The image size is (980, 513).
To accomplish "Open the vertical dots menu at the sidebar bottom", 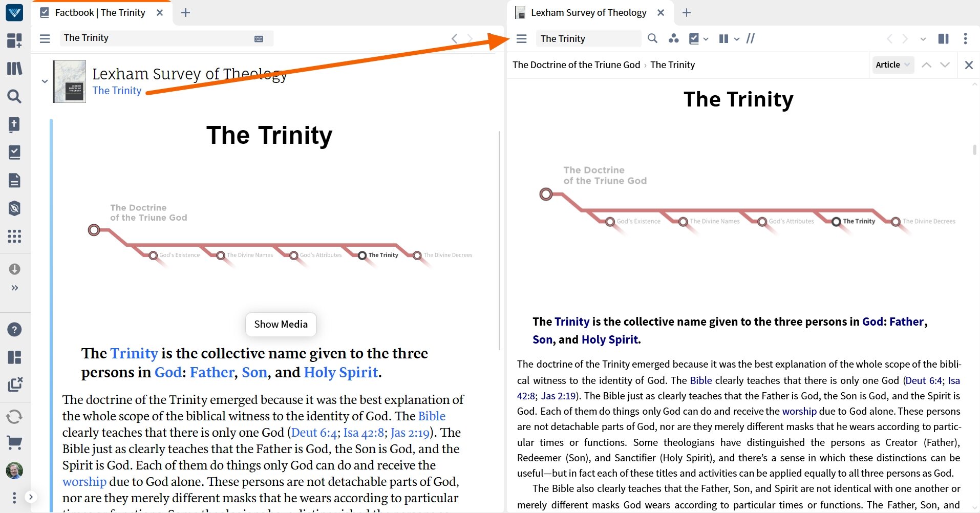I will coord(14,497).
